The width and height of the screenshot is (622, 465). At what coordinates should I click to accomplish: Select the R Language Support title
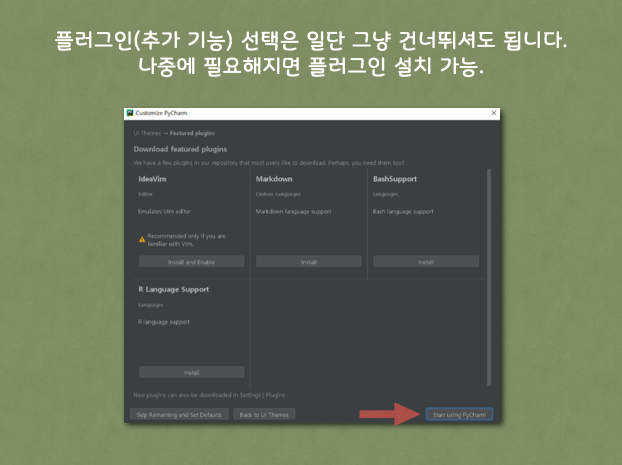point(173,289)
